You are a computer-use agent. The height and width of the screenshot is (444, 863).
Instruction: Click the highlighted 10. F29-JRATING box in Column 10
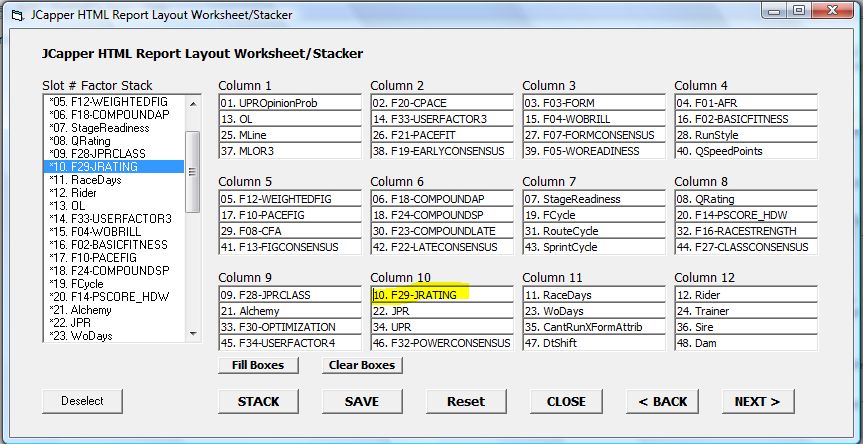441,295
